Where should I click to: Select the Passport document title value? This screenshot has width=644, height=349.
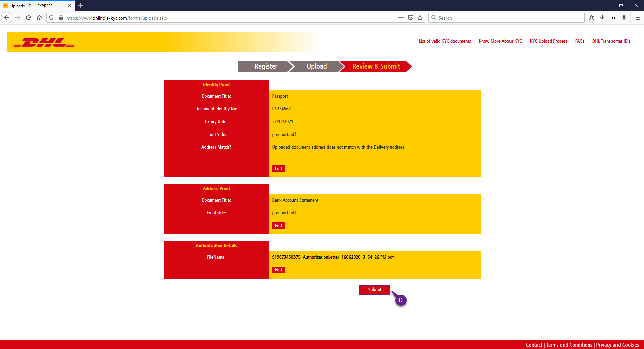pyautogui.click(x=280, y=96)
